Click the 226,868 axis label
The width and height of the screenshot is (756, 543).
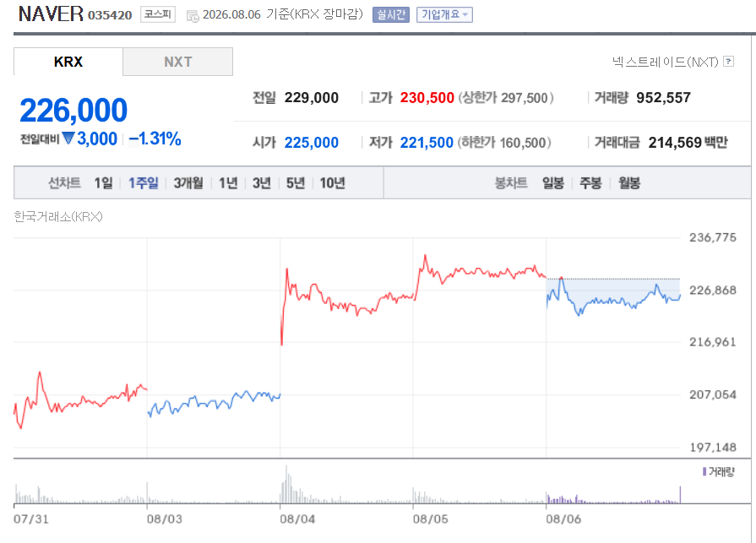click(713, 290)
